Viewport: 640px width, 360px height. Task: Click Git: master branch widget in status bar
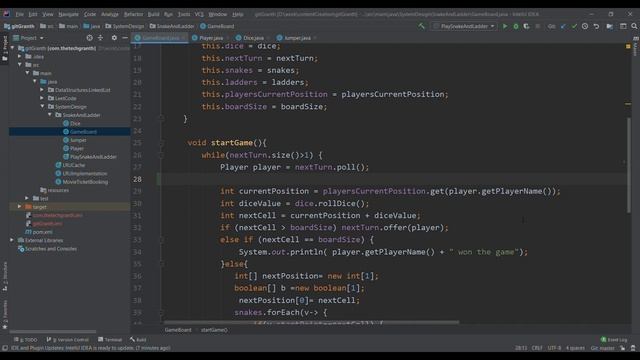coord(602,348)
